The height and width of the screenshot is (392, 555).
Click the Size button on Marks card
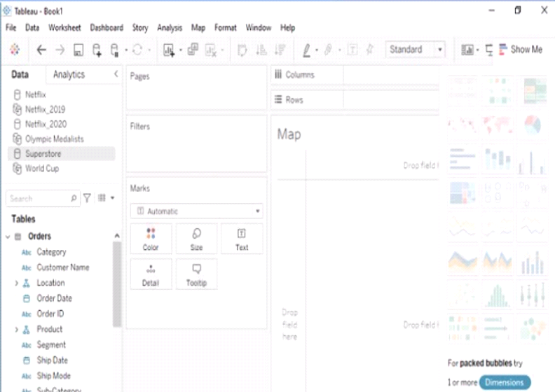pyautogui.click(x=196, y=239)
